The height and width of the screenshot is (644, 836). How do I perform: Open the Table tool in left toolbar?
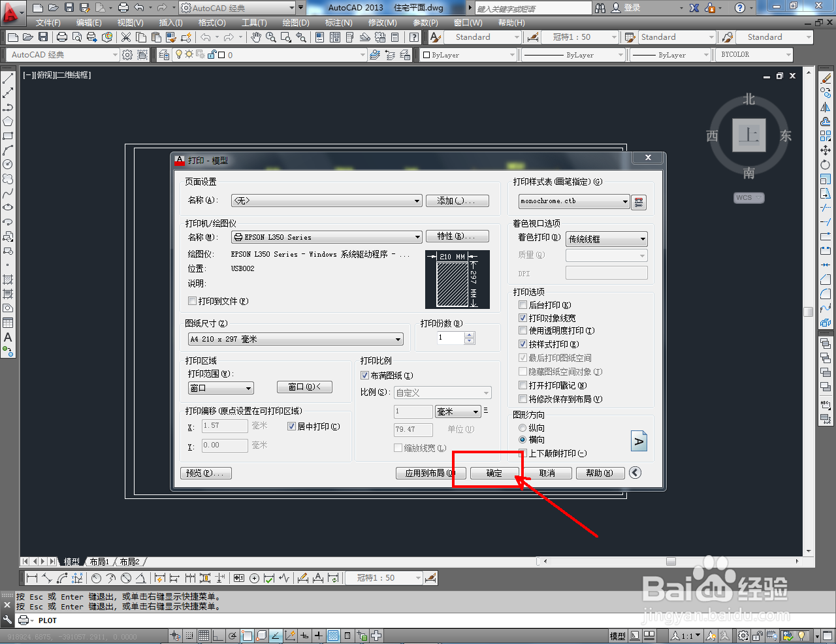[x=8, y=323]
